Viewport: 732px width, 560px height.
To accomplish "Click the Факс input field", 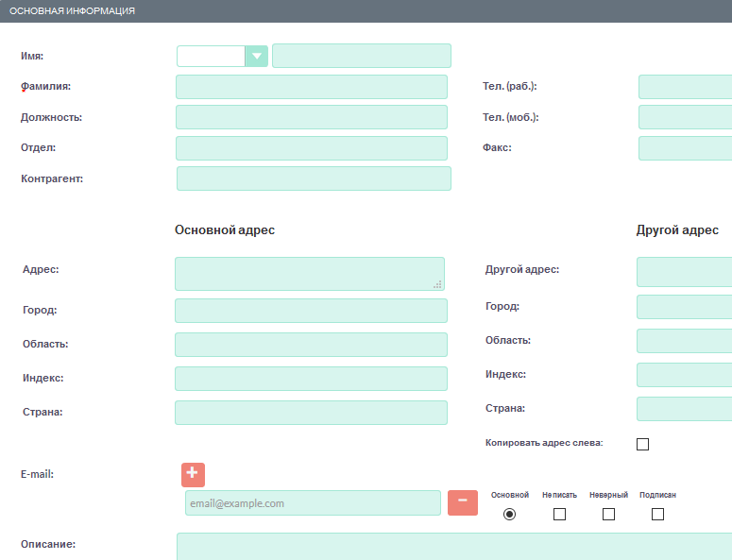I will pos(685,148).
